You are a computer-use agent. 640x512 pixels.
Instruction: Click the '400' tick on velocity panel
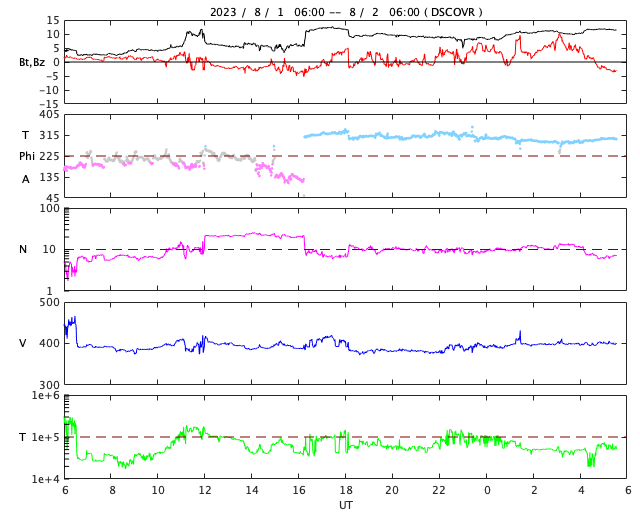(x=49, y=343)
